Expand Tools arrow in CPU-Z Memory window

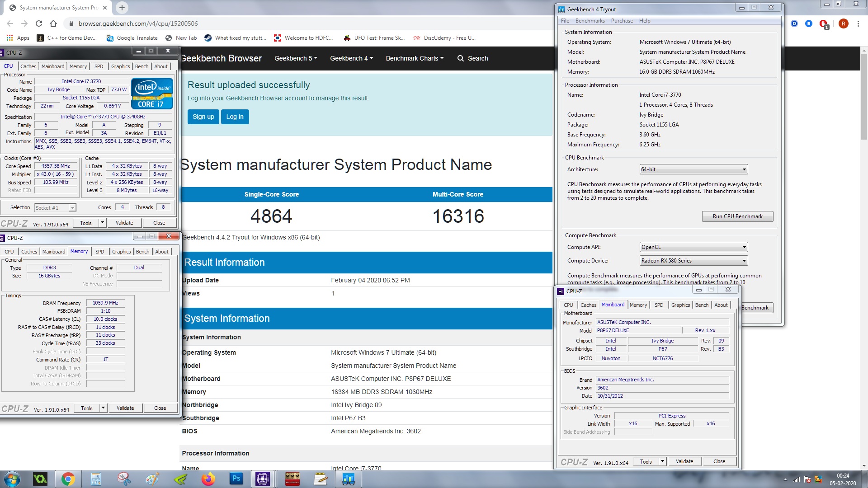tap(103, 408)
